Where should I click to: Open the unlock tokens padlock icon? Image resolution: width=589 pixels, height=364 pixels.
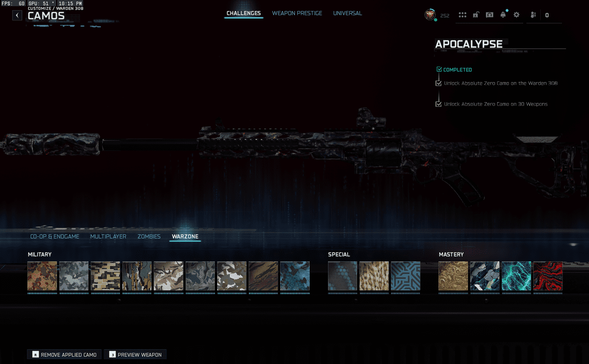click(476, 15)
